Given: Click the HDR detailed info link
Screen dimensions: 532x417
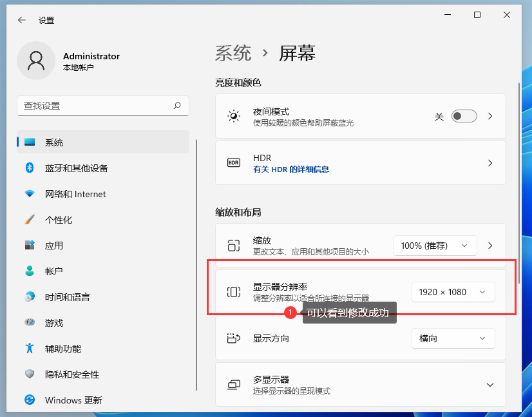Looking at the screenshot, I should click(291, 170).
